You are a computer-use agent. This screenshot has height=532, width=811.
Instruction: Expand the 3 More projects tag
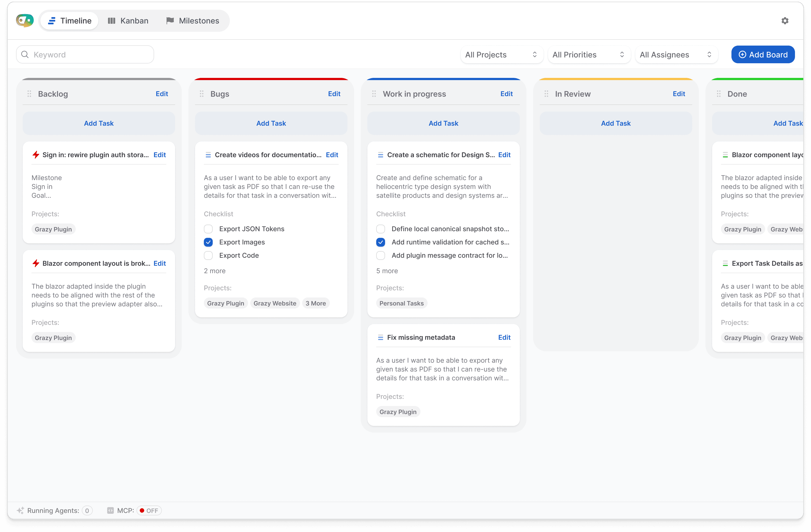tap(315, 303)
